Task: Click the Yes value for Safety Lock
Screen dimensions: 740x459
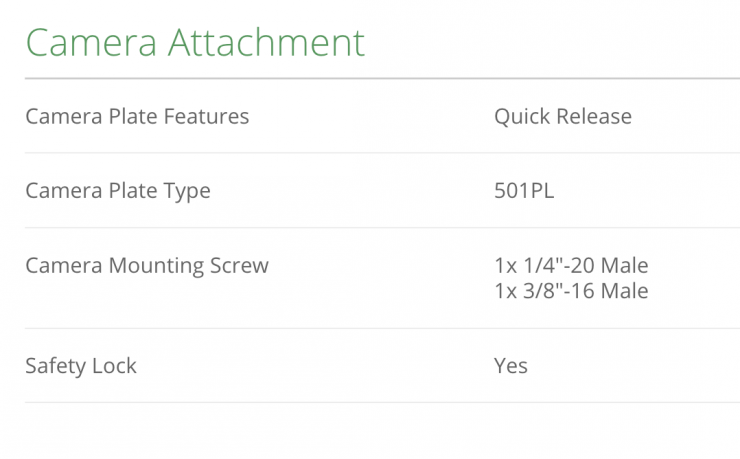Action: coord(511,366)
